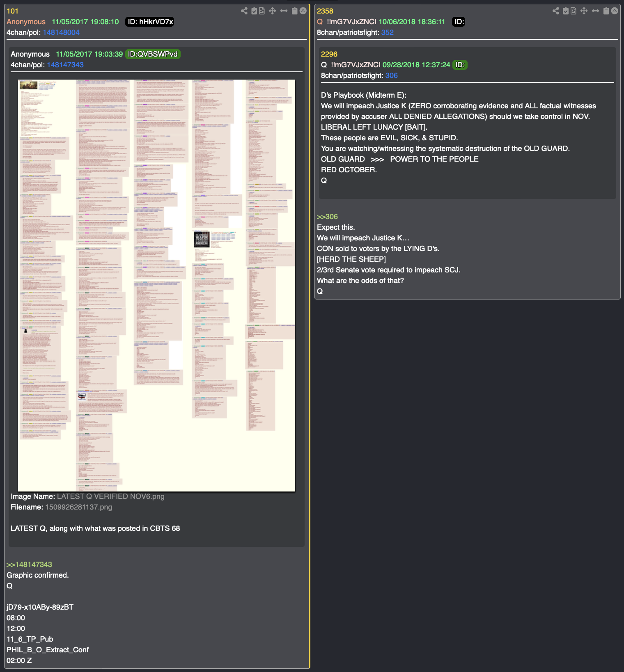The width and height of the screenshot is (624, 672).
Task: Follow the >>306 reply reference
Action: 327,217
